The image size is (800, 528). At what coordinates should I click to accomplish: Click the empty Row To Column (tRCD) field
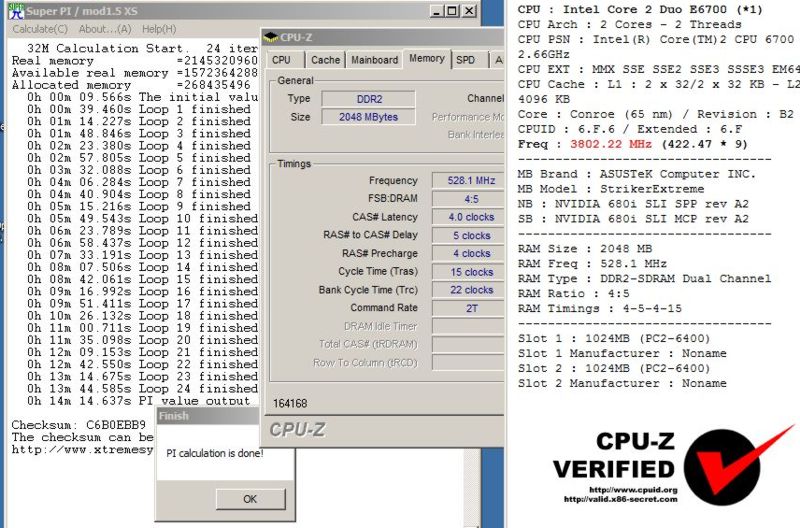(x=468, y=363)
